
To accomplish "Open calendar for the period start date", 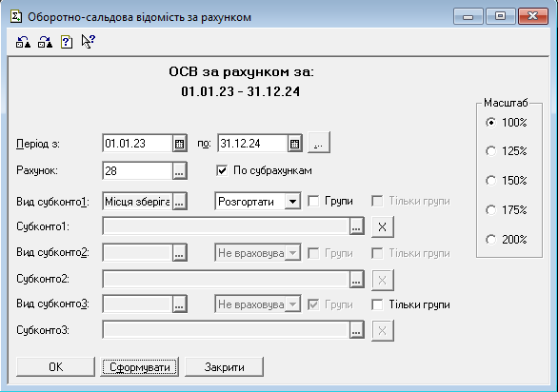I will click(180, 144).
